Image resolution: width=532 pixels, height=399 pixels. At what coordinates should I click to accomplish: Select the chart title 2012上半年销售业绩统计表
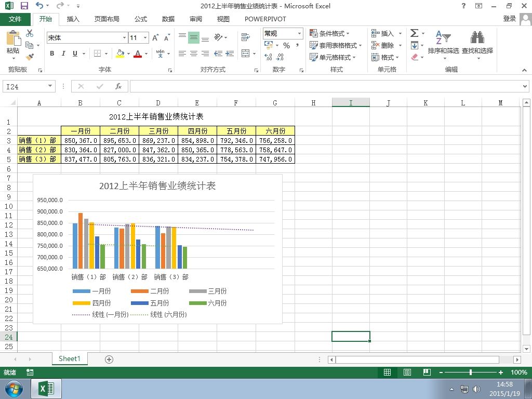(157, 185)
